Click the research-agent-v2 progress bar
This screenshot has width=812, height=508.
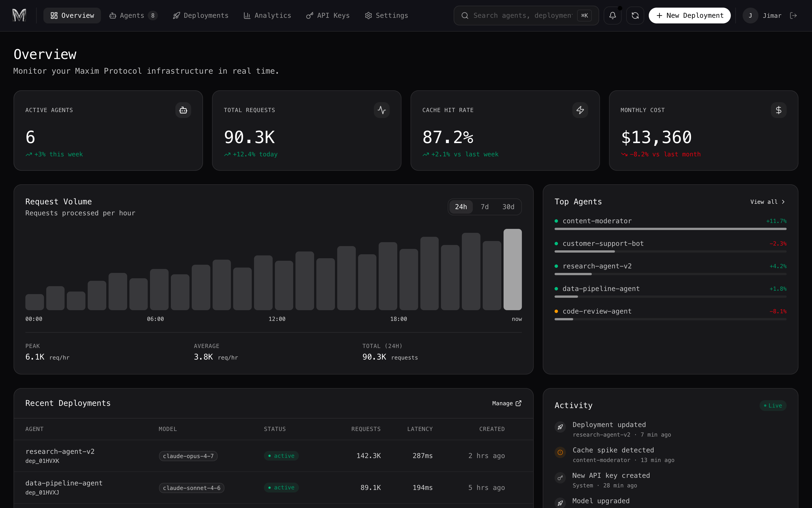tap(670, 274)
